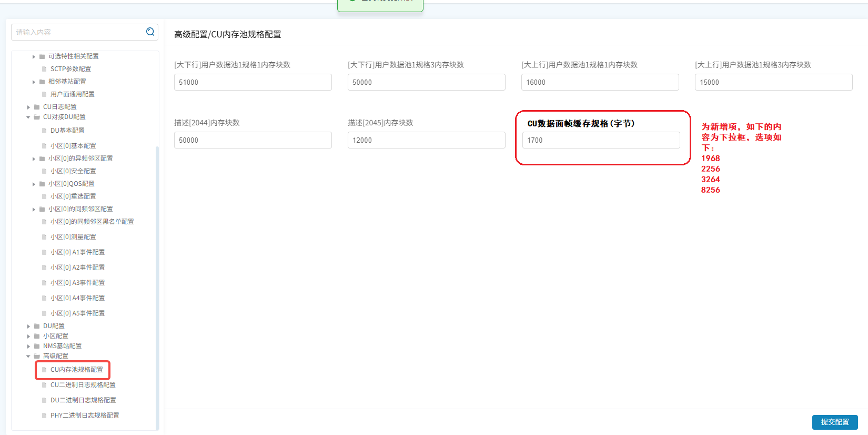This screenshot has width=868, height=435.
Task: Click the folder icon beside CU日志配置
Action: [x=37, y=107]
